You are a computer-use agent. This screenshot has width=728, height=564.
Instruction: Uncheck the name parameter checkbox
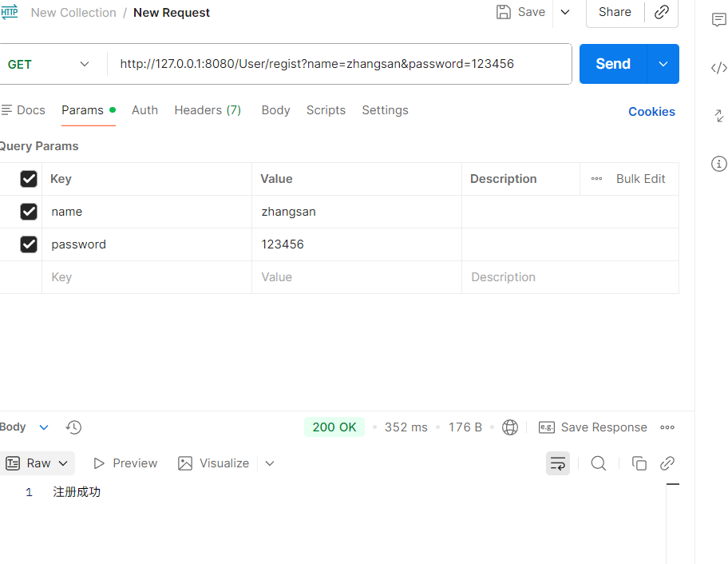29,212
